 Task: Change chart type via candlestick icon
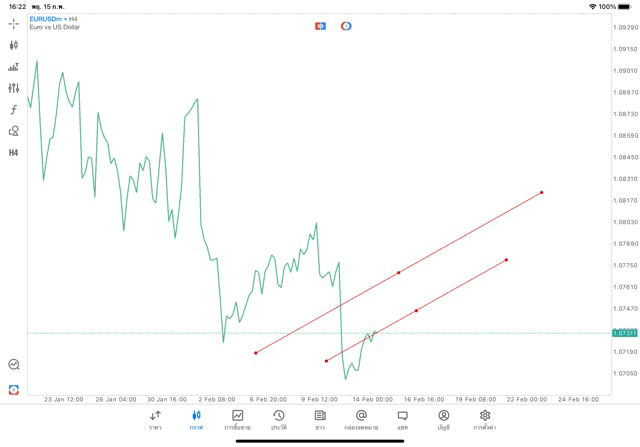tap(14, 45)
